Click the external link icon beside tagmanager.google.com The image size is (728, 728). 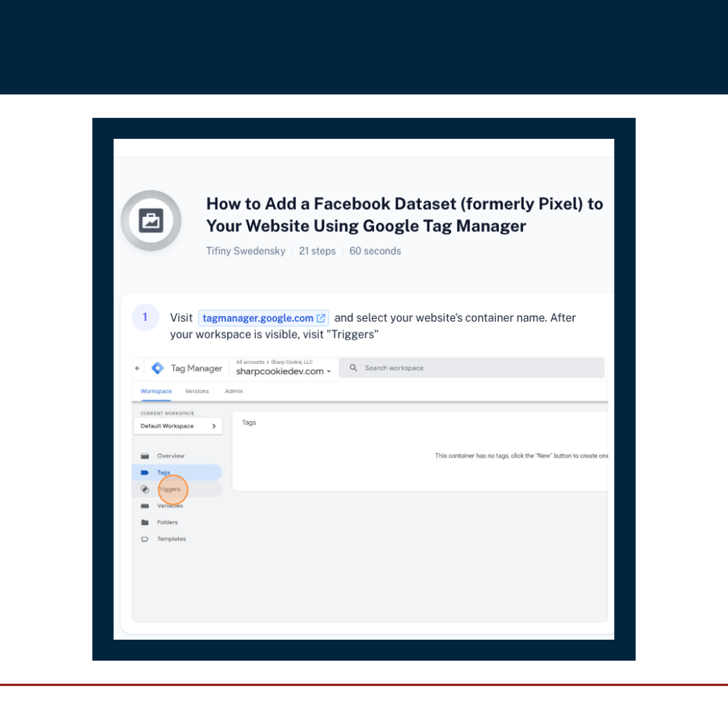(321, 318)
